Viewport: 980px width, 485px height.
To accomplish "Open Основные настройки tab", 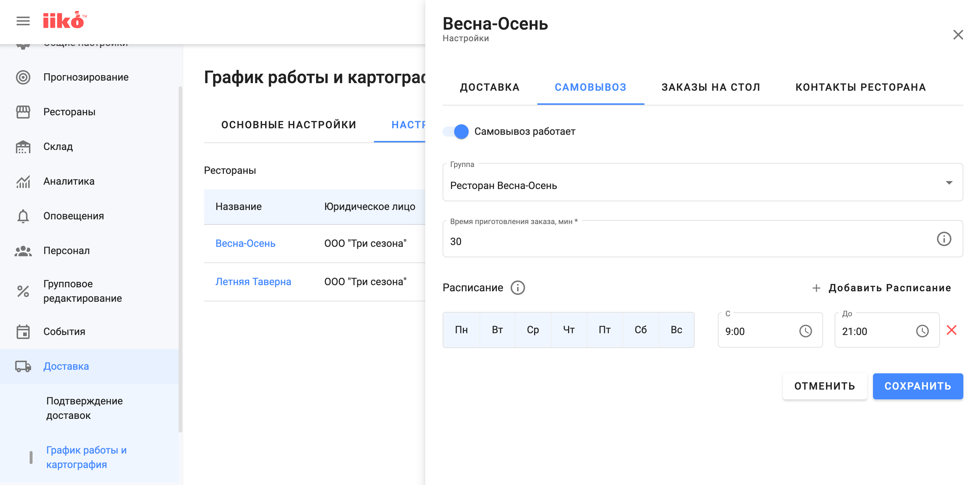I will [289, 125].
